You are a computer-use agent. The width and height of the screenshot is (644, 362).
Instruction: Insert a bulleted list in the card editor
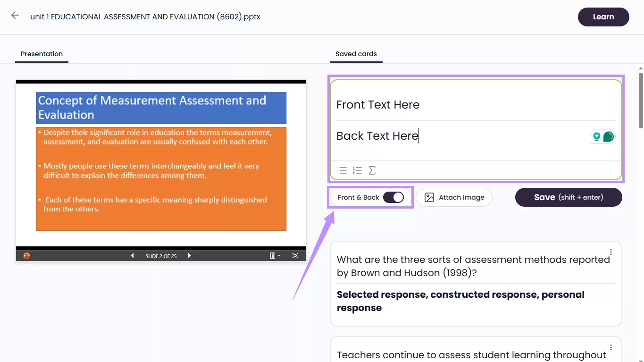pyautogui.click(x=342, y=170)
